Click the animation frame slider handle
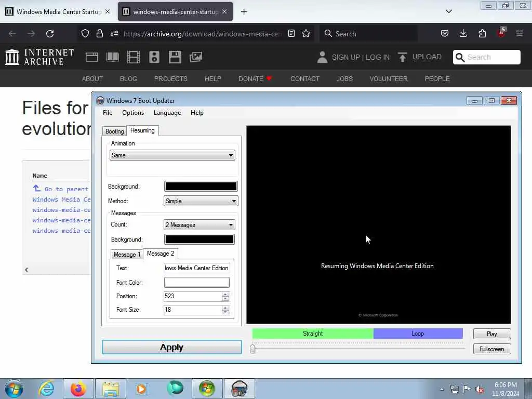Image resolution: width=532 pixels, height=399 pixels. pos(252,349)
